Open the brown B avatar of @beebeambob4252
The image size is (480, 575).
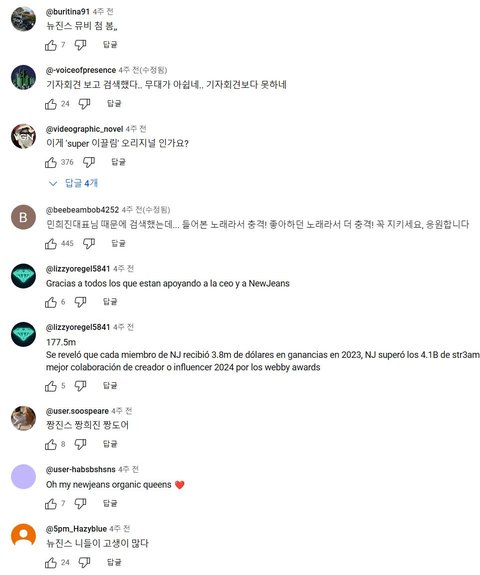tap(23, 217)
